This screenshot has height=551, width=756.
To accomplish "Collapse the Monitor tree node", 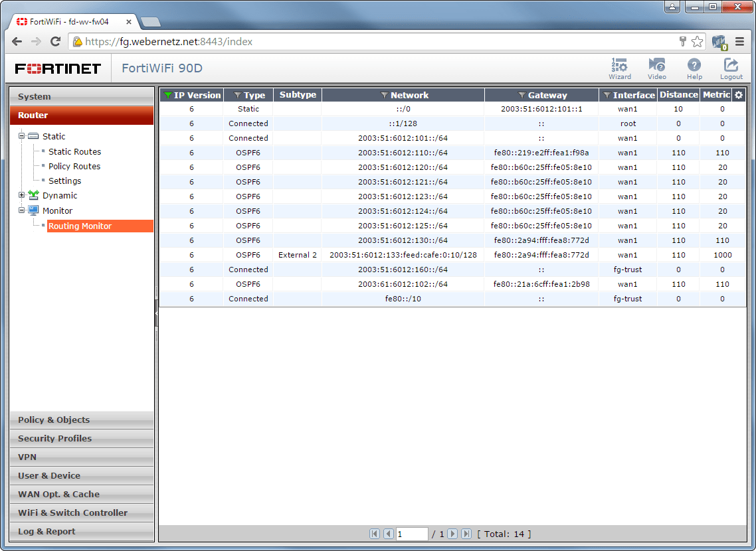I will click(x=21, y=210).
